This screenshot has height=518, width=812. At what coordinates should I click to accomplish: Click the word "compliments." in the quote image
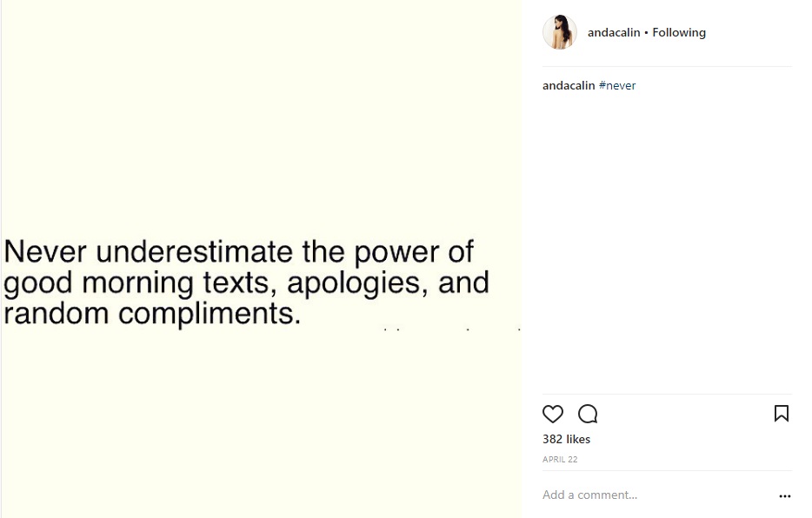[210, 313]
